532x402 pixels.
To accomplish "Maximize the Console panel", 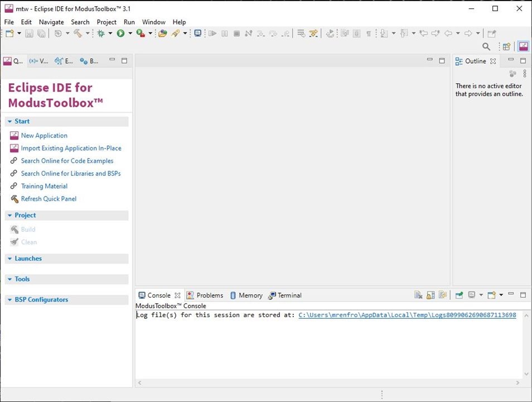I will pyautogui.click(x=523, y=295).
